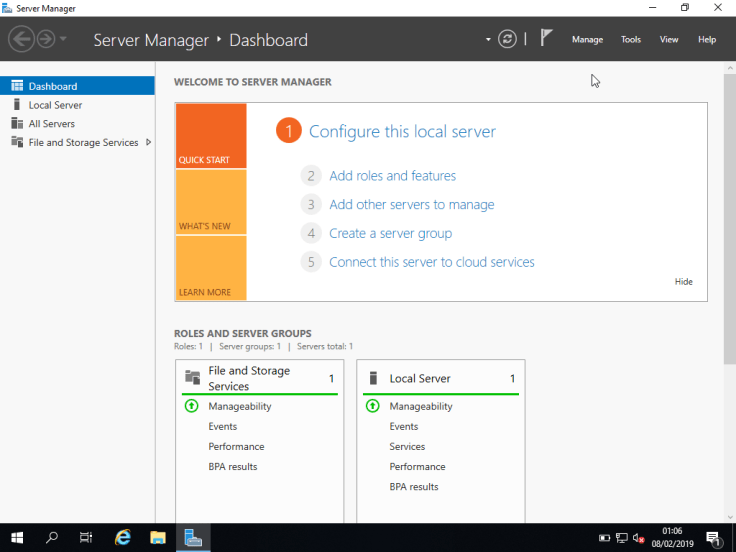Screen dimensions: 736x552
Task: Select Local Server in the sidebar
Action: pos(55,105)
